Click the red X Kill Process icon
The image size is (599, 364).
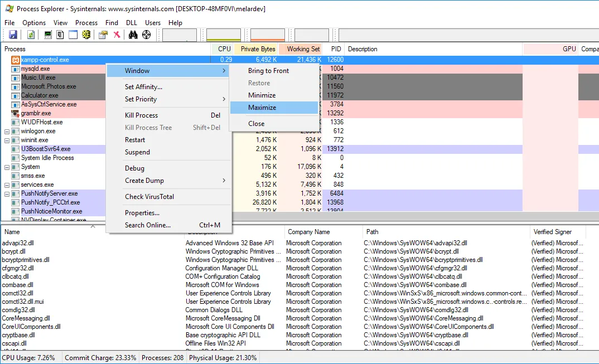(117, 35)
